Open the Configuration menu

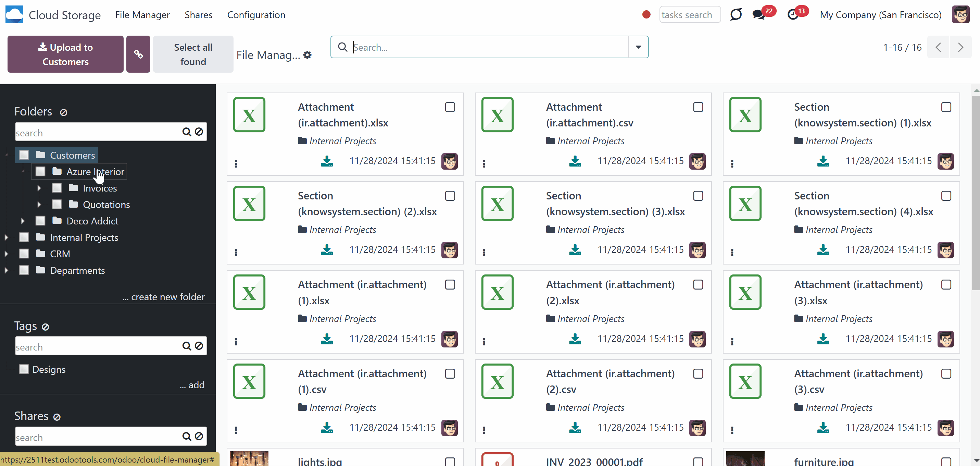256,15
